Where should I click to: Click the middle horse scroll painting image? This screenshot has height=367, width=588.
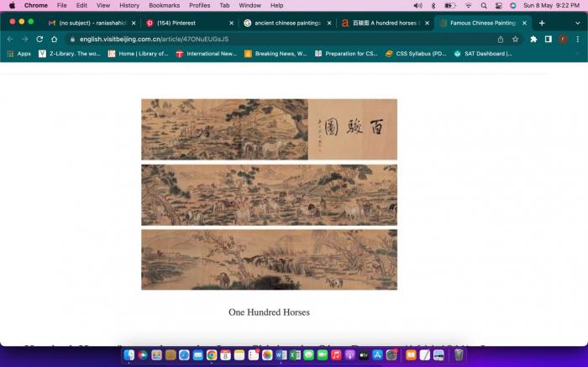tap(270, 195)
